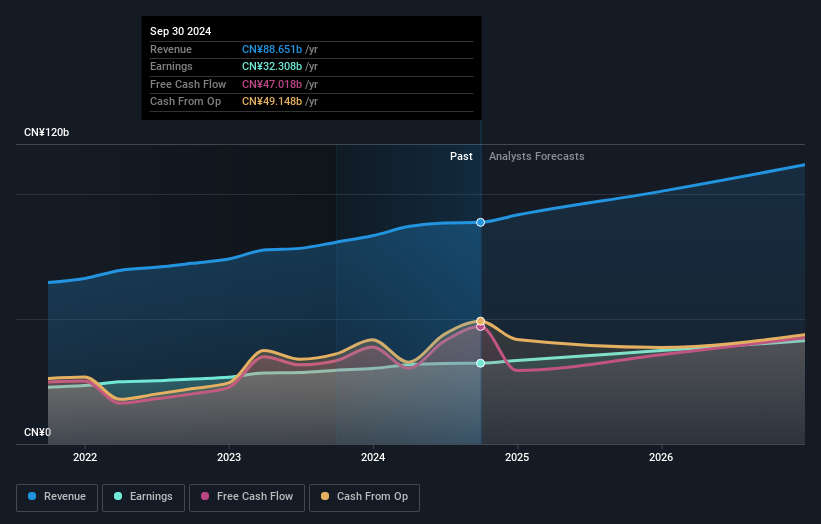This screenshot has height=524, width=821.
Task: Click the 2024 x-axis label
Action: (373, 458)
